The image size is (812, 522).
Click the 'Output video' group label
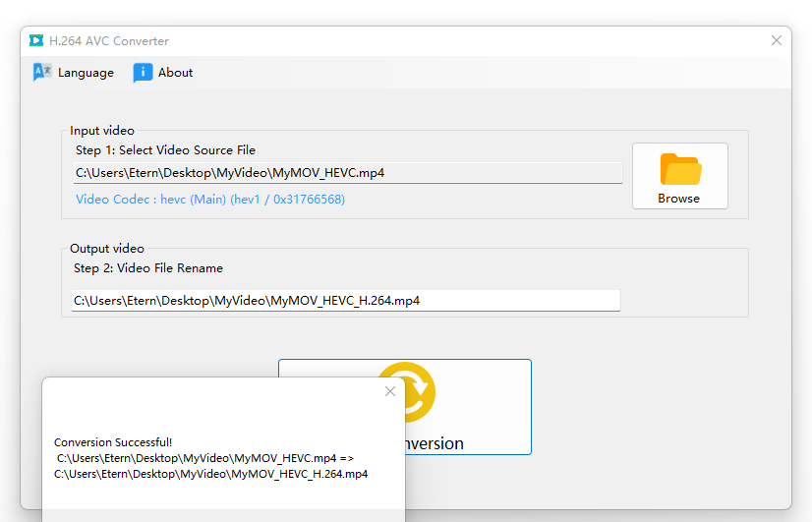[107, 249]
